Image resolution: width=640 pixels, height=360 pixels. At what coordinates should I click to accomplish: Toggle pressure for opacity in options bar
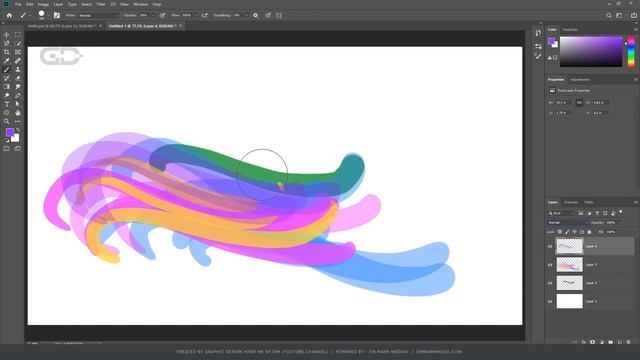click(x=162, y=15)
